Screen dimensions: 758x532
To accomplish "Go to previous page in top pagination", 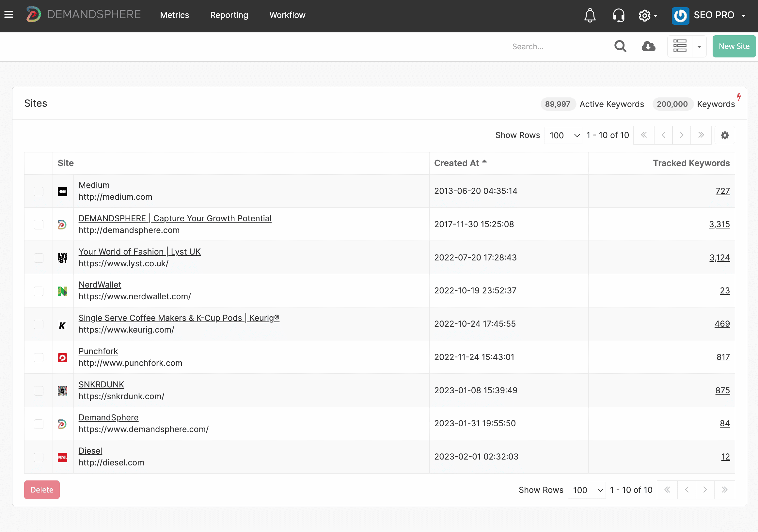I will point(663,135).
